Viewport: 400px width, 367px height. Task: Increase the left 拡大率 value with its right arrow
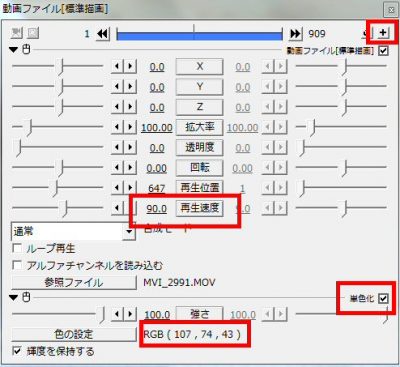[x=130, y=127]
